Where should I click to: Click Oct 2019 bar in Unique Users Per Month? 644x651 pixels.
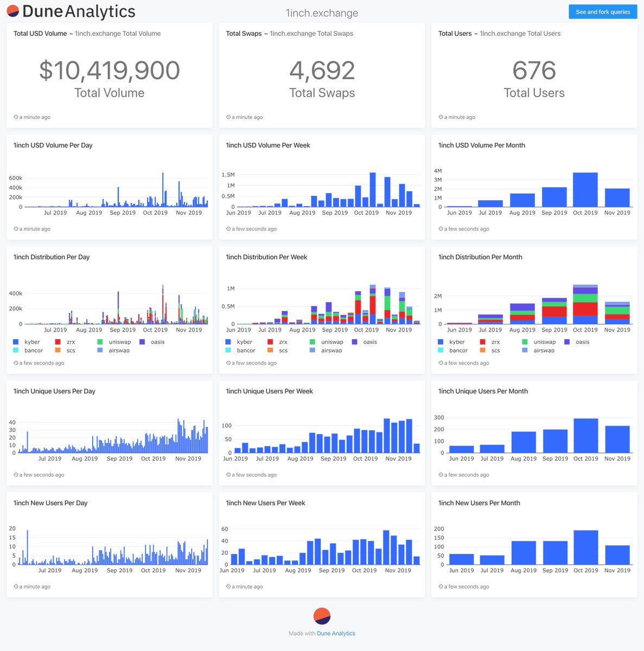[585, 436]
